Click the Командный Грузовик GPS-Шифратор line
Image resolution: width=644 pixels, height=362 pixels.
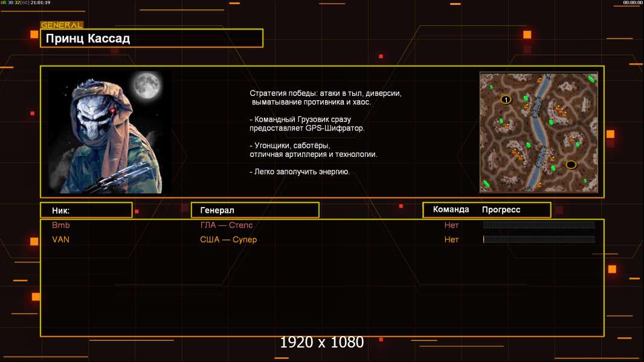(307, 124)
